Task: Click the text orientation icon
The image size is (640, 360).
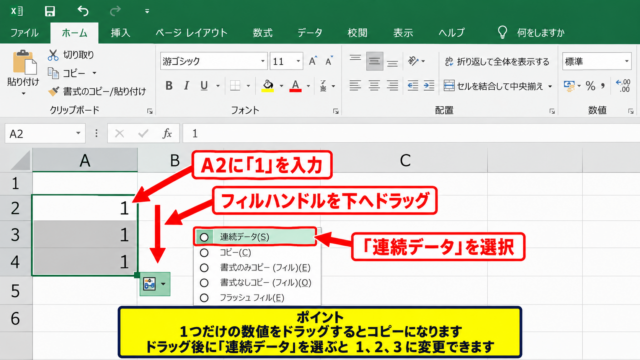Action: coord(413,61)
